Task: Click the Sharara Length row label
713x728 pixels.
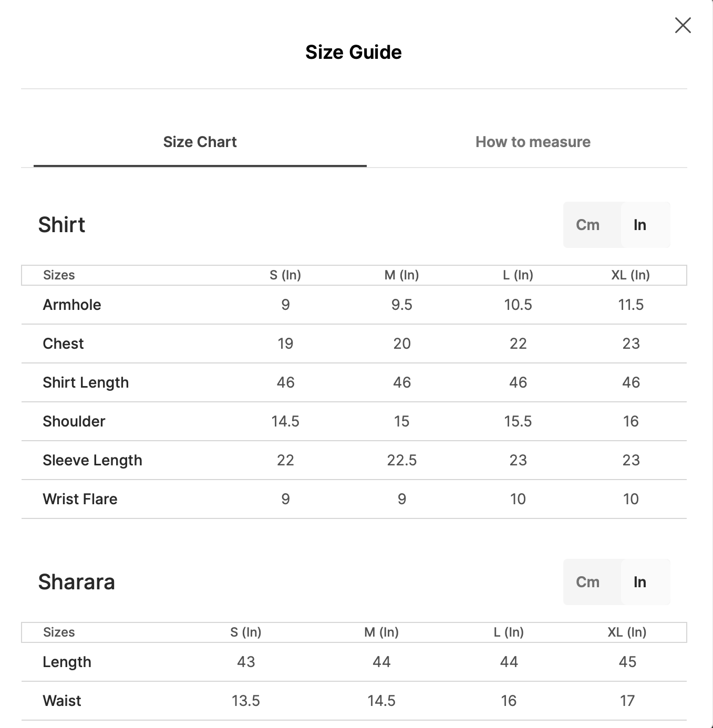Action: 67,662
